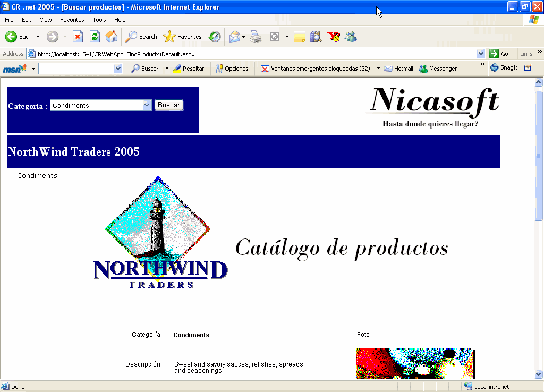Viewport: 544px width, 392px height.
Task: Click the scrollbar down arrow
Action: 539,374
